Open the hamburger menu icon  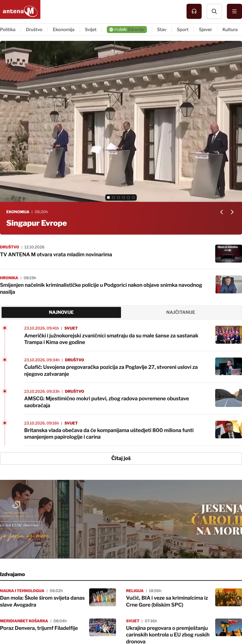pyautogui.click(x=234, y=11)
